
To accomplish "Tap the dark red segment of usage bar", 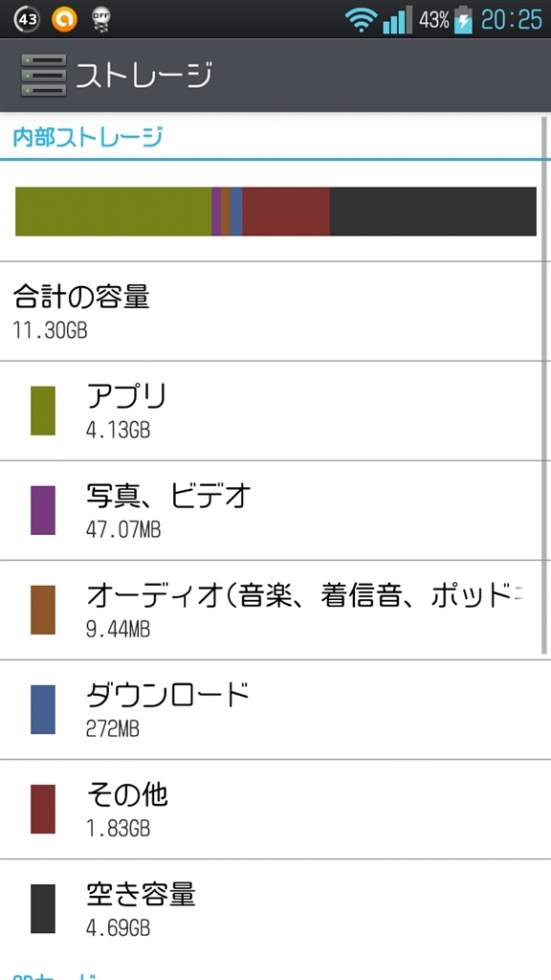I will pos(285,212).
